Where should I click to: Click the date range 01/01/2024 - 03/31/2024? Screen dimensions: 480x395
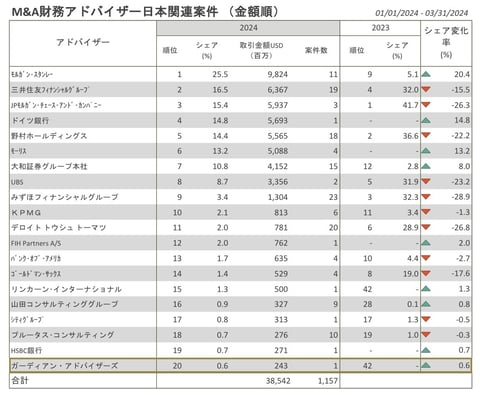click(x=422, y=13)
